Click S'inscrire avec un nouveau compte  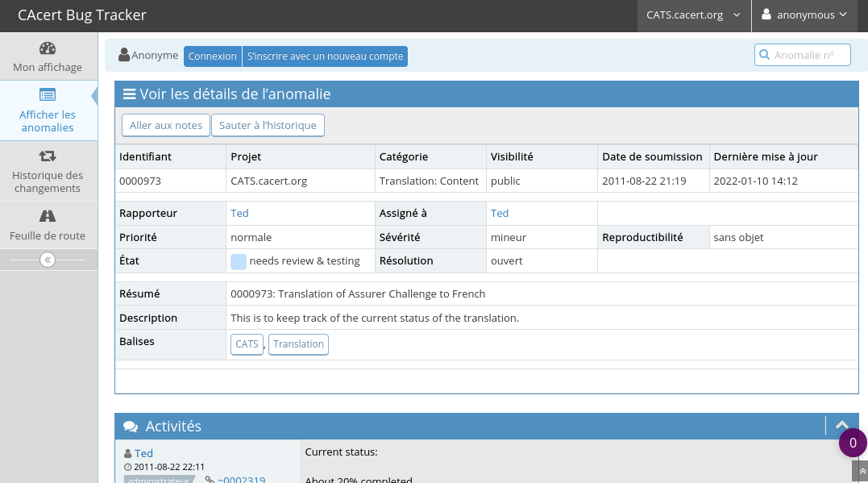[325, 56]
